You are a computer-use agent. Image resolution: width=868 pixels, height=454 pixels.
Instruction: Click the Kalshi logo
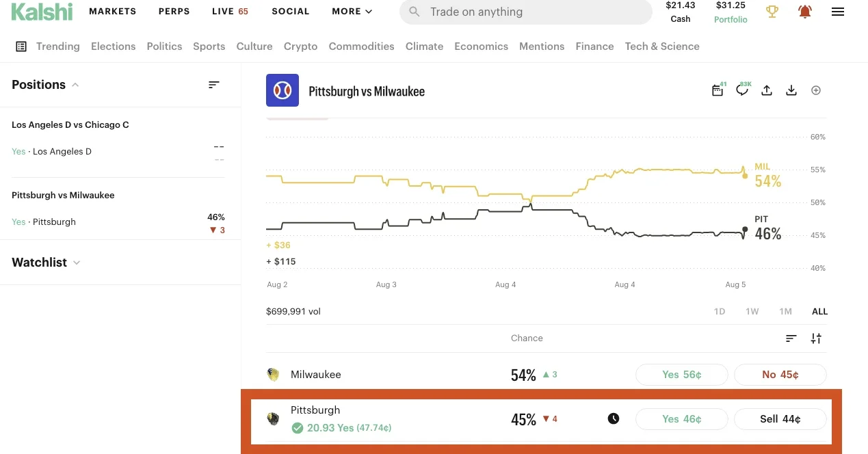(41, 12)
